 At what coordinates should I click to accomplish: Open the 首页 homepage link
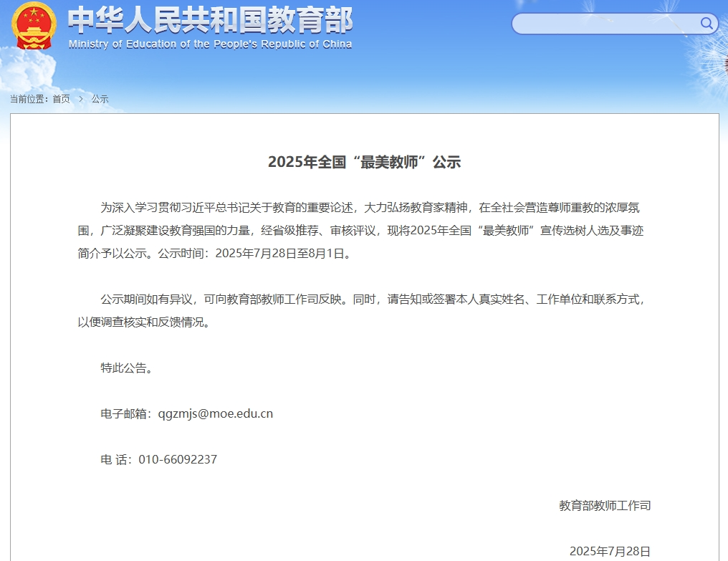click(61, 100)
